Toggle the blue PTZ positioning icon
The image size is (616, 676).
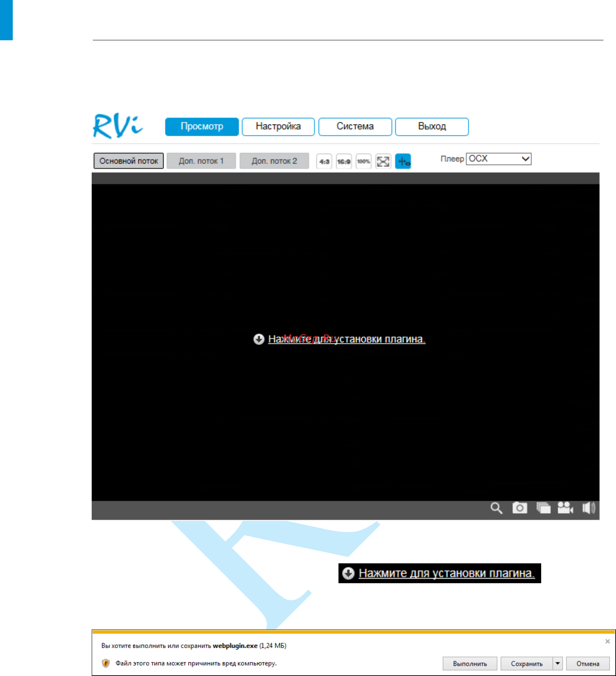tap(403, 161)
